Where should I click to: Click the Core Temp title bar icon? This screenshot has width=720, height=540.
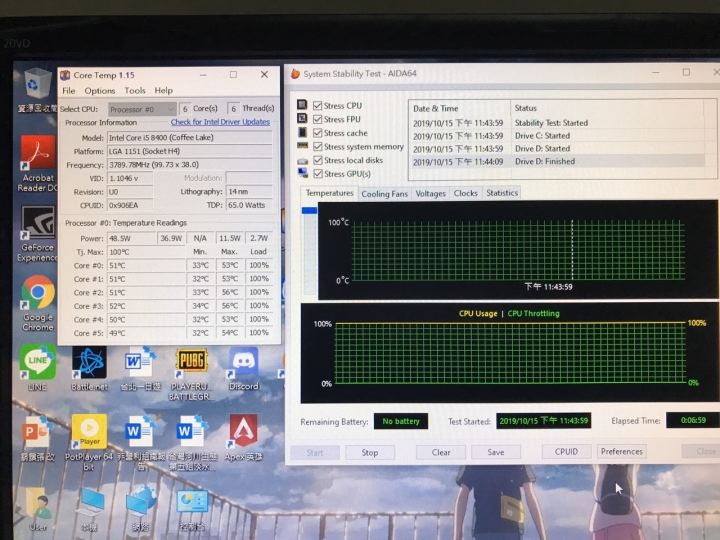65,75
